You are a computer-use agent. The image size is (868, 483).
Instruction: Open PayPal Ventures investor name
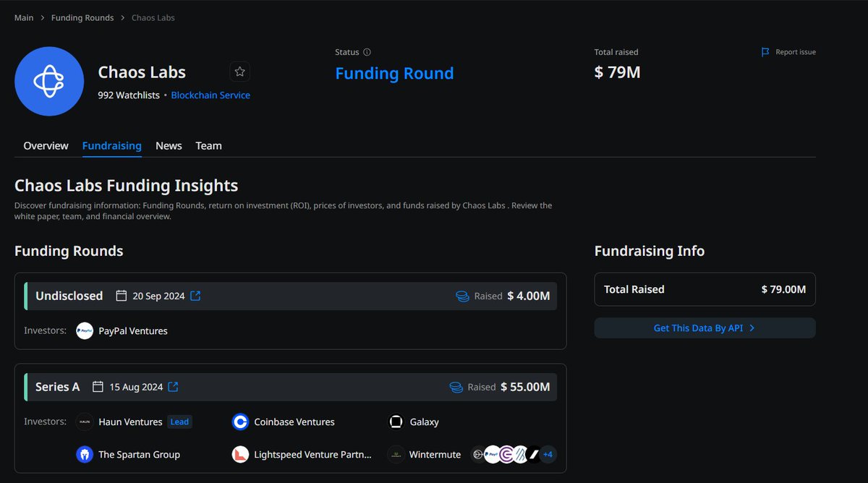point(133,330)
